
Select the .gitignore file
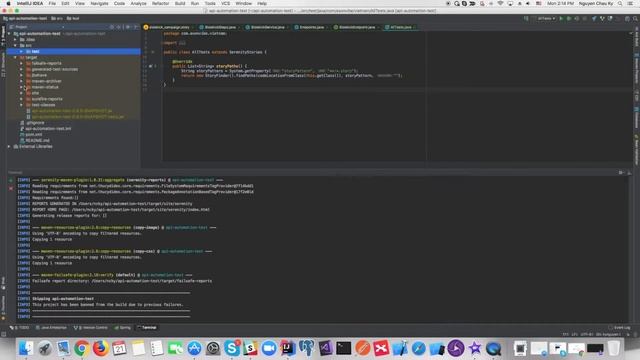pyautogui.click(x=32, y=122)
